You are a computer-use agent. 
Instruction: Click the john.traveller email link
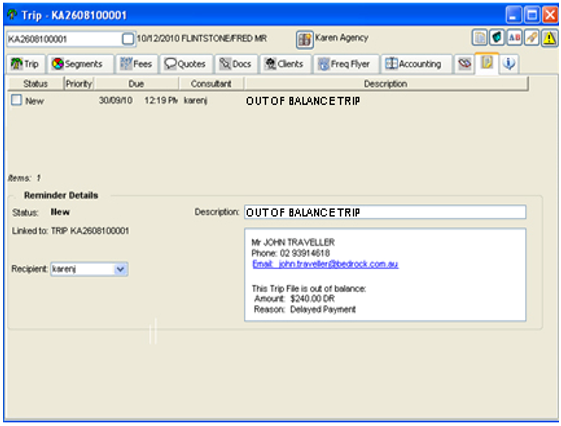(x=325, y=264)
